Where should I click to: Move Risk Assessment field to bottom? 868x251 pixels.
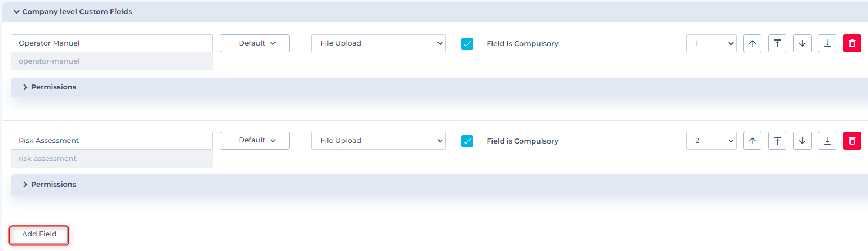[x=827, y=141]
